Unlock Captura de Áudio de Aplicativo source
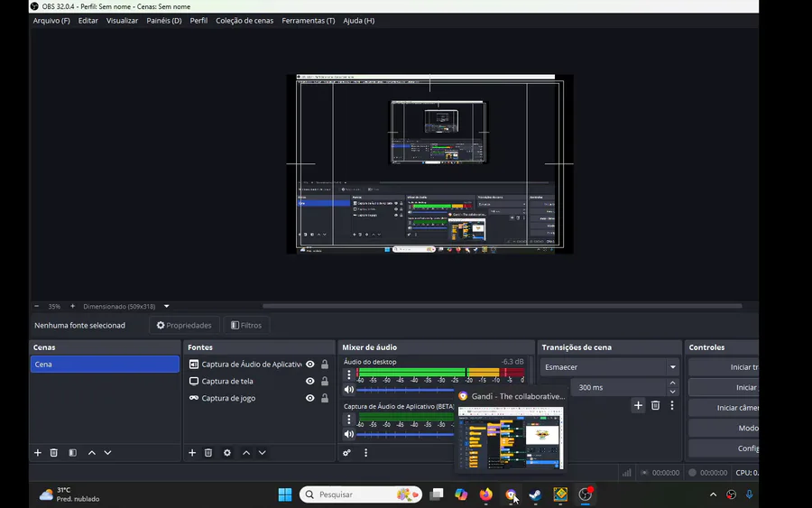Image resolution: width=812 pixels, height=508 pixels. 325,364
